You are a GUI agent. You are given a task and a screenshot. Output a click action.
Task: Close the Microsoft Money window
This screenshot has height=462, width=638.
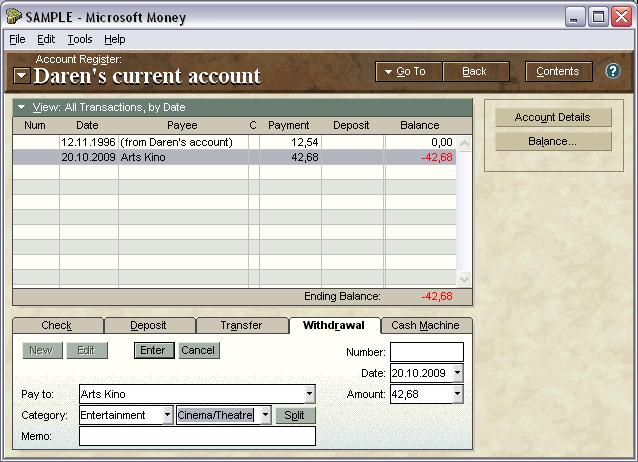622,18
